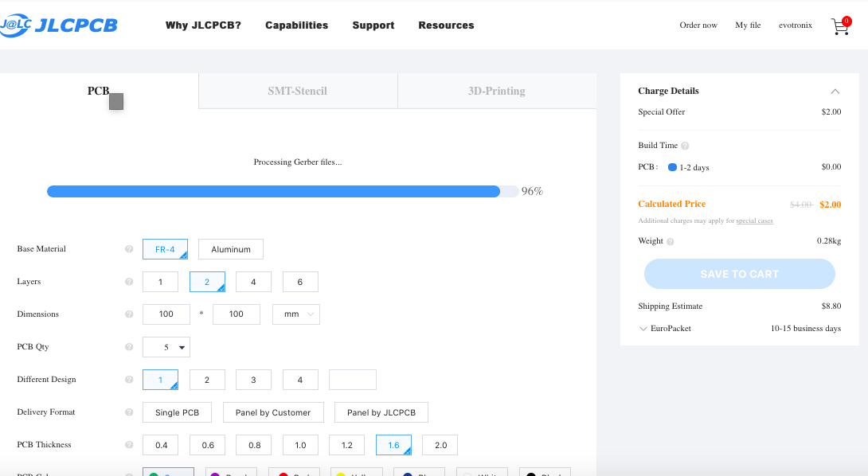Set PCB thickness to 0.6

tap(207, 445)
